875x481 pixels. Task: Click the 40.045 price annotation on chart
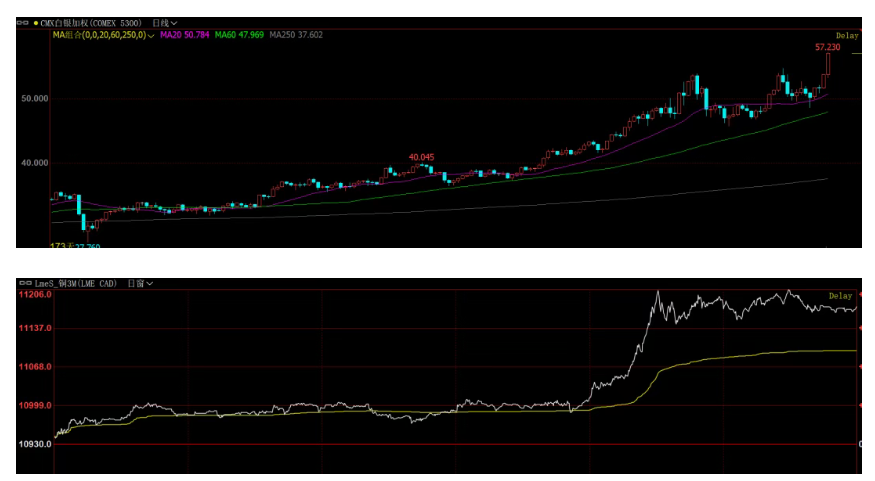coord(421,157)
